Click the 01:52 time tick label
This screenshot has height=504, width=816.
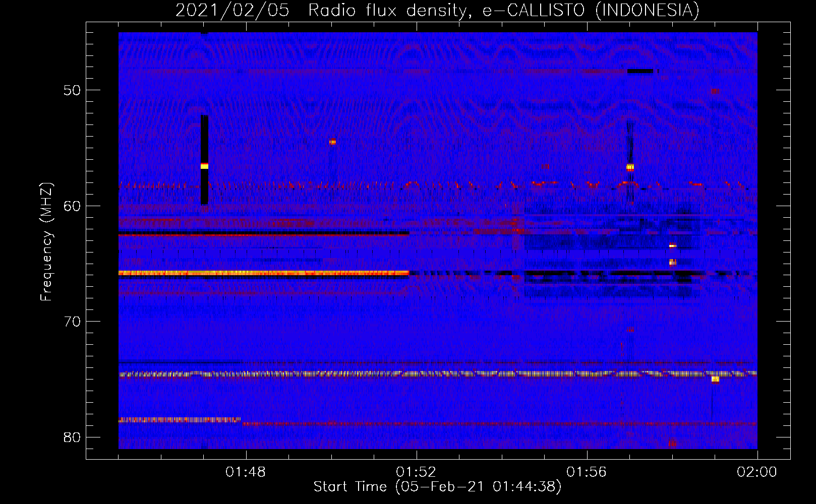[x=416, y=472]
